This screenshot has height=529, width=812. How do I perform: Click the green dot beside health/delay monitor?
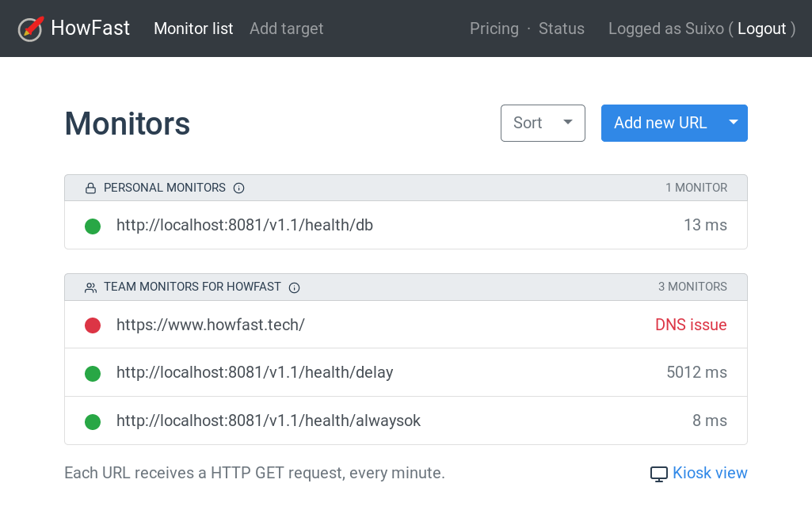[93, 372]
